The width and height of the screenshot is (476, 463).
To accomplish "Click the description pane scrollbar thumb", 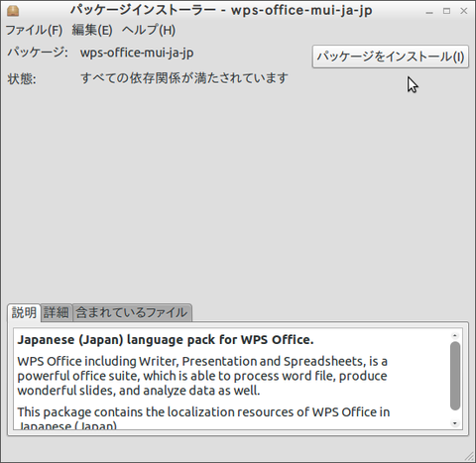I will point(455,376).
